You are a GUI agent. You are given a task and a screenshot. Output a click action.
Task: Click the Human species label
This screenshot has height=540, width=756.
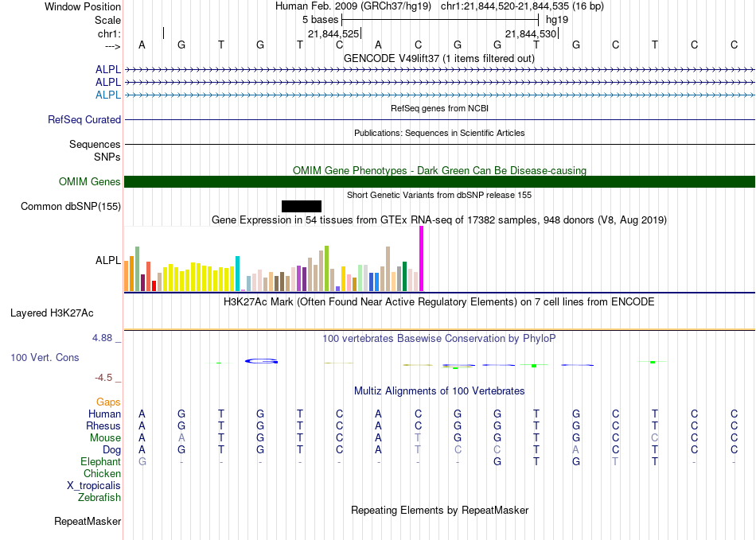coord(104,414)
